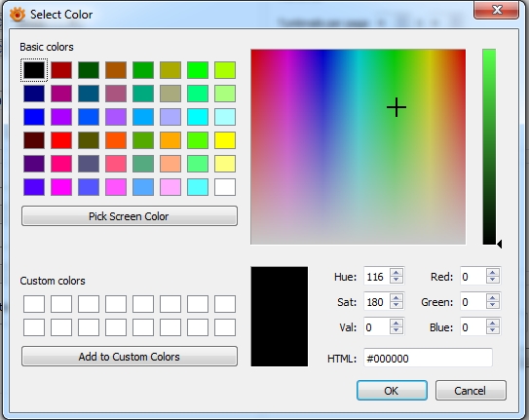This screenshot has height=420, width=529.
Task: Decrease the Sat value with down arrow
Action: click(x=397, y=305)
